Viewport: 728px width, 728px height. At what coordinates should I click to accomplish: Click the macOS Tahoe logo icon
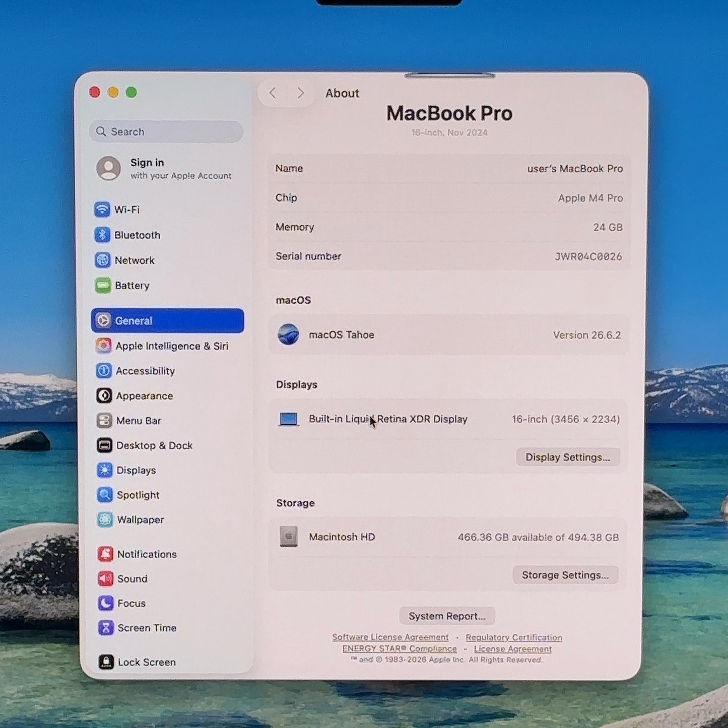pos(289,335)
